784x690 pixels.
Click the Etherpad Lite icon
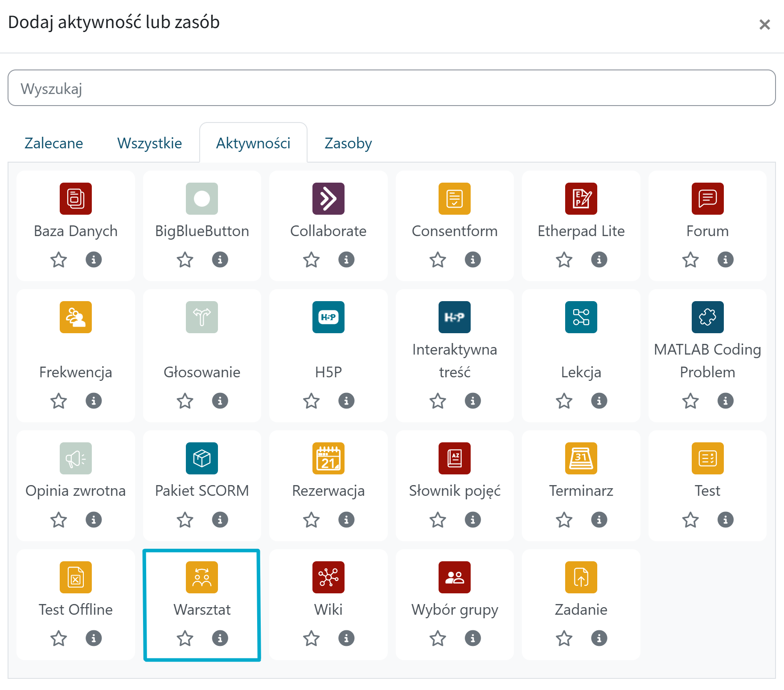point(581,199)
